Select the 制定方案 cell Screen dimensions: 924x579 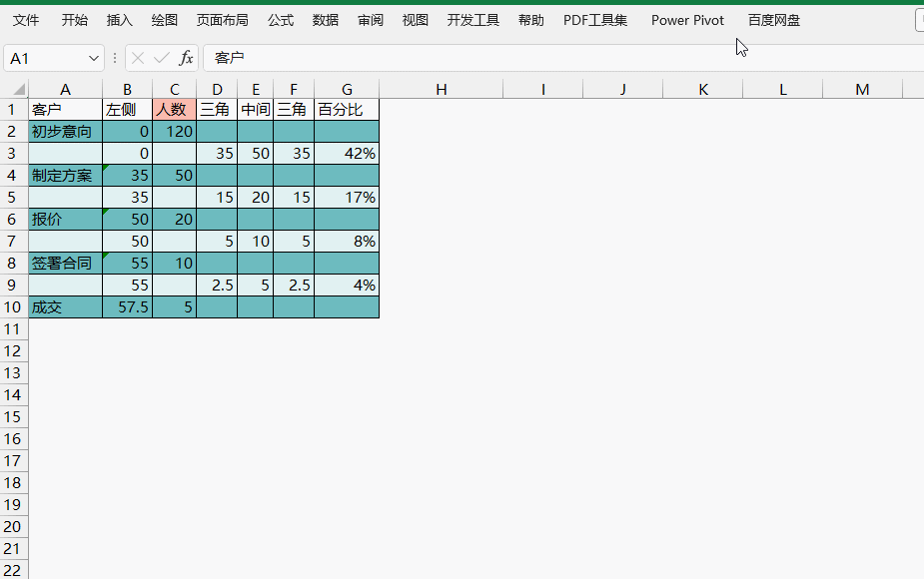pos(65,176)
